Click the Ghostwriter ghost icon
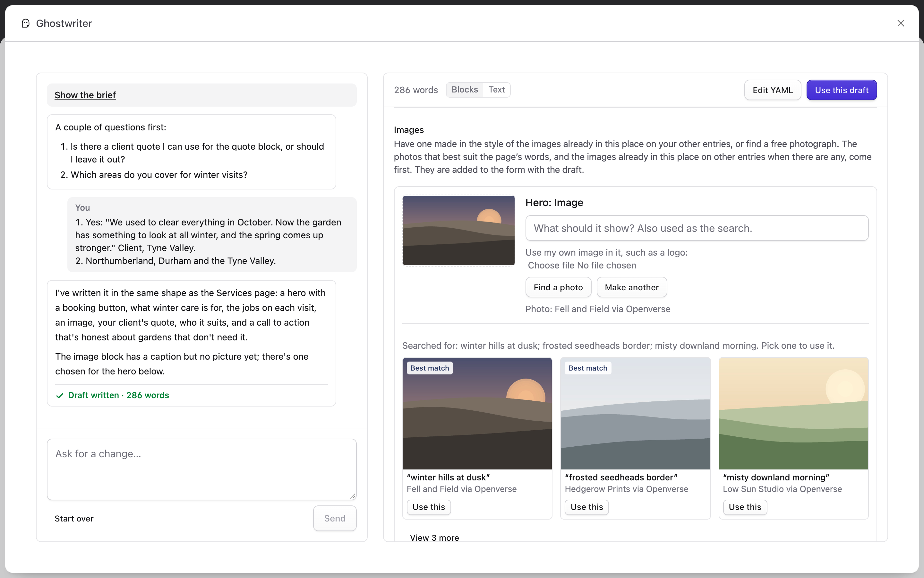Viewport: 924px width, 578px height. pyautogui.click(x=26, y=23)
